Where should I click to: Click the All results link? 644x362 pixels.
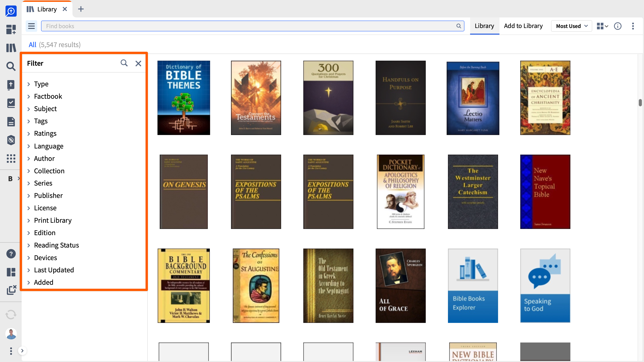click(x=33, y=45)
